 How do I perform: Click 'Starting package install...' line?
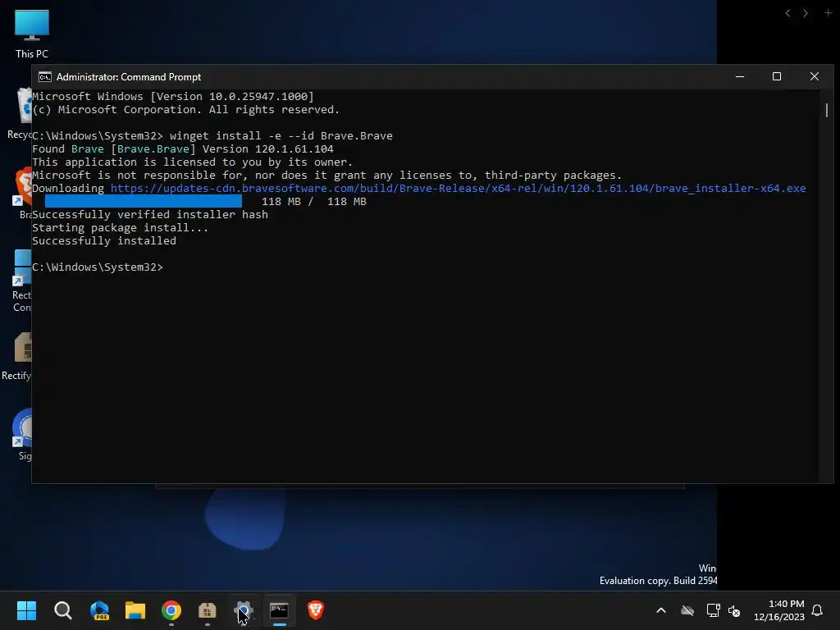coord(120,228)
